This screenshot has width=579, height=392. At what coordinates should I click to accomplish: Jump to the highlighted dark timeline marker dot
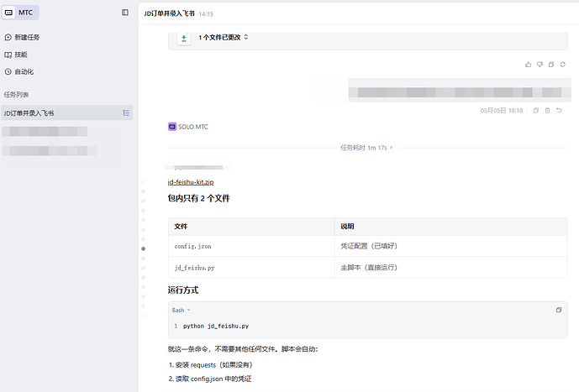point(143,248)
